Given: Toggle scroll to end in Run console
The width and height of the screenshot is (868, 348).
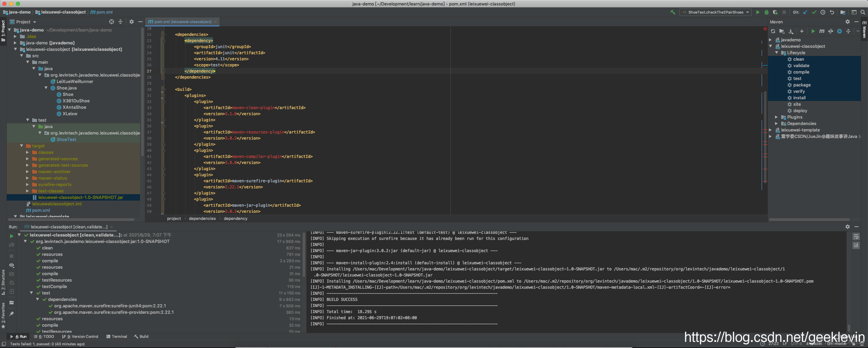Looking at the screenshot, I should [856, 245].
